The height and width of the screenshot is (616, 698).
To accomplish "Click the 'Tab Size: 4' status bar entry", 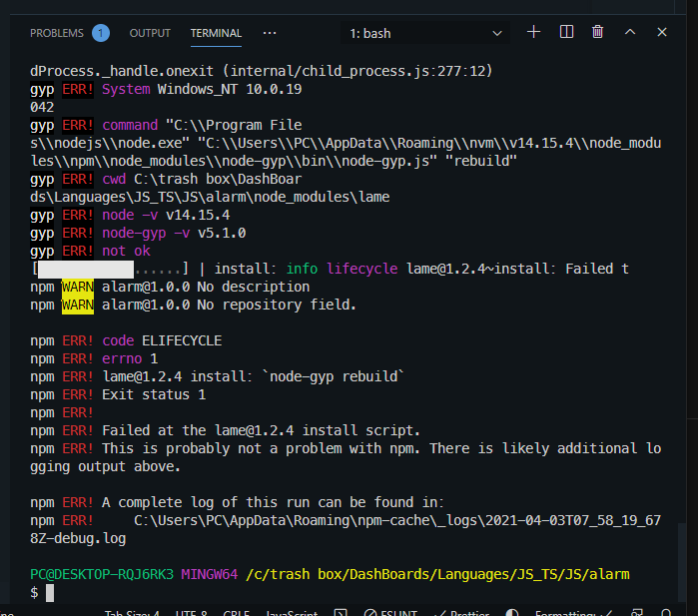I will [x=132, y=613].
